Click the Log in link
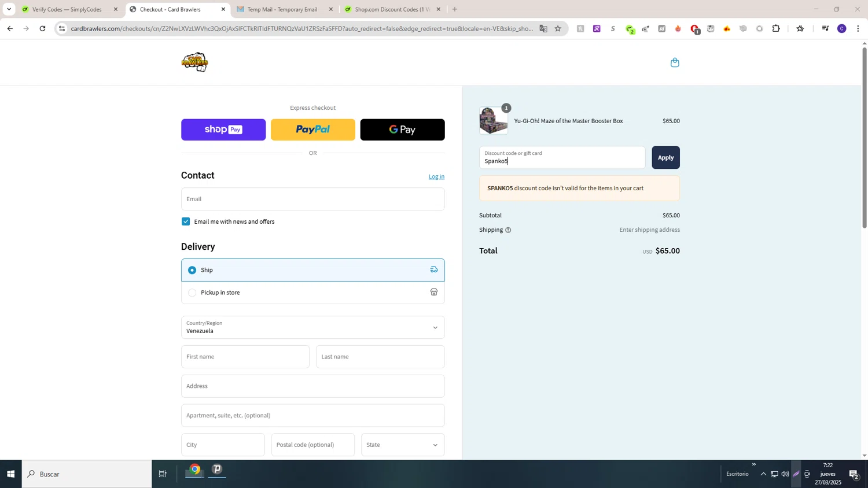Viewport: 868px width, 488px height. 436,176
